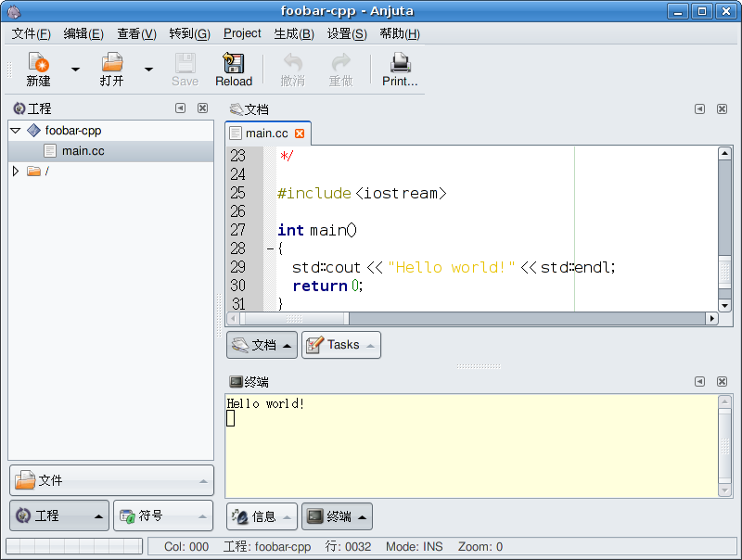Collapse the code fold at line 28
The image size is (742, 560).
coord(270,248)
